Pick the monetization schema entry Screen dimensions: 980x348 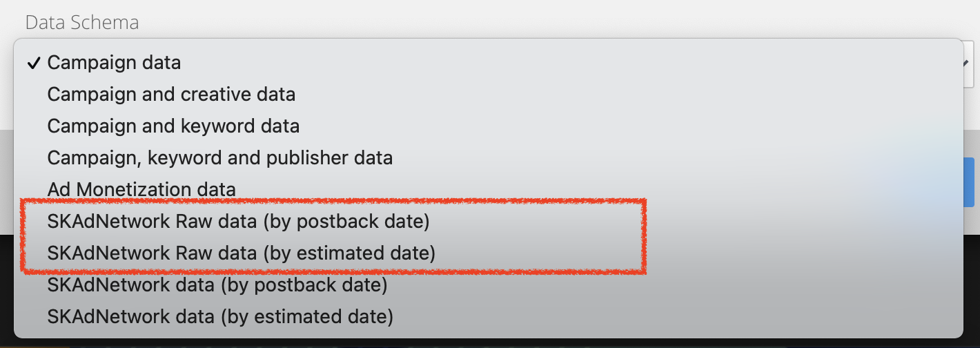(141, 190)
